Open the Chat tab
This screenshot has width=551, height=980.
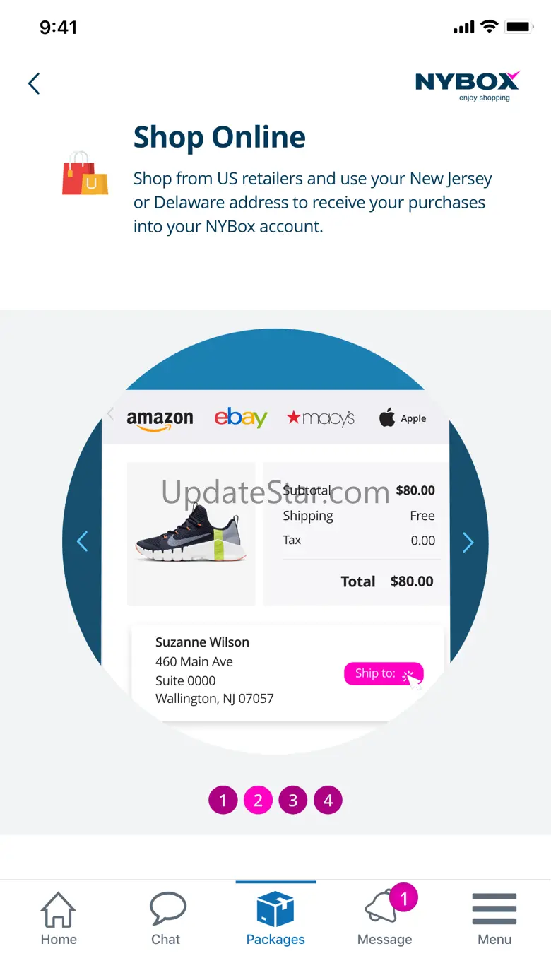[x=167, y=919]
